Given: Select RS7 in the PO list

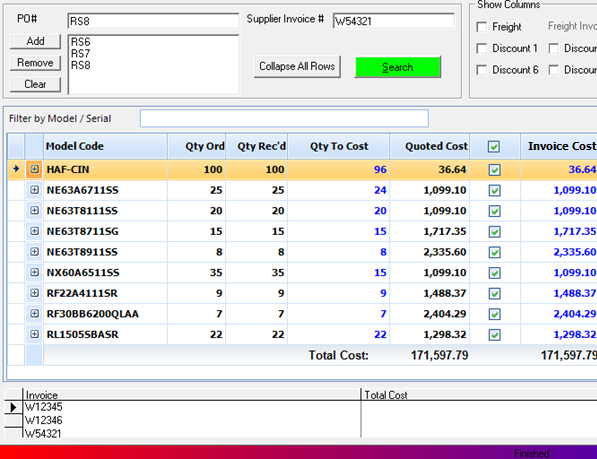Looking at the screenshot, I should click(x=80, y=53).
